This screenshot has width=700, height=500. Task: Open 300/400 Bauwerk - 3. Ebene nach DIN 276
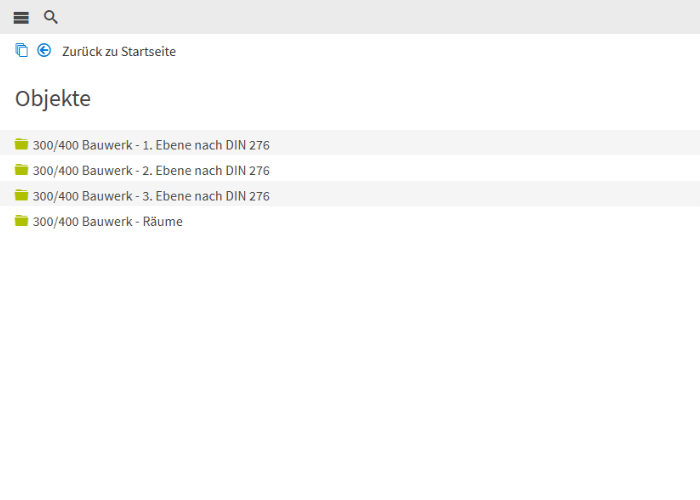(151, 196)
